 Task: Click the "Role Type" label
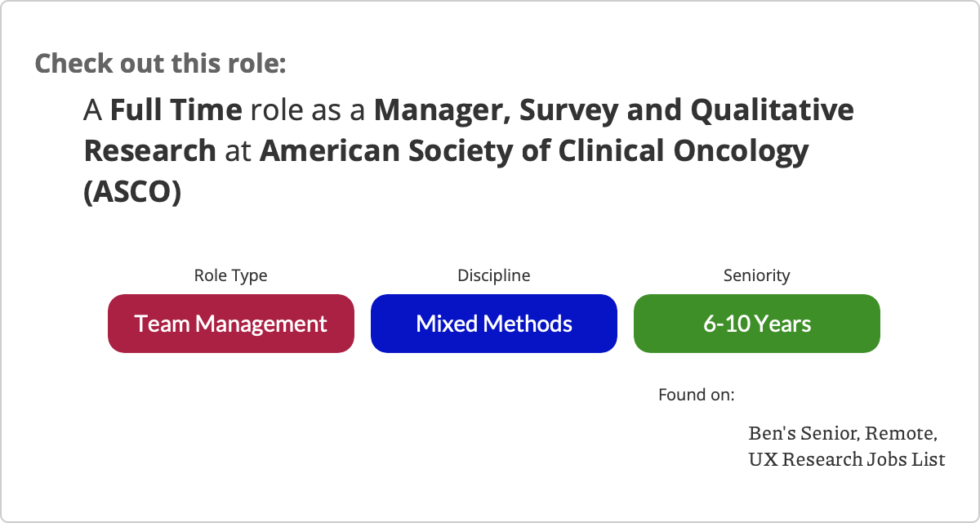click(230, 275)
